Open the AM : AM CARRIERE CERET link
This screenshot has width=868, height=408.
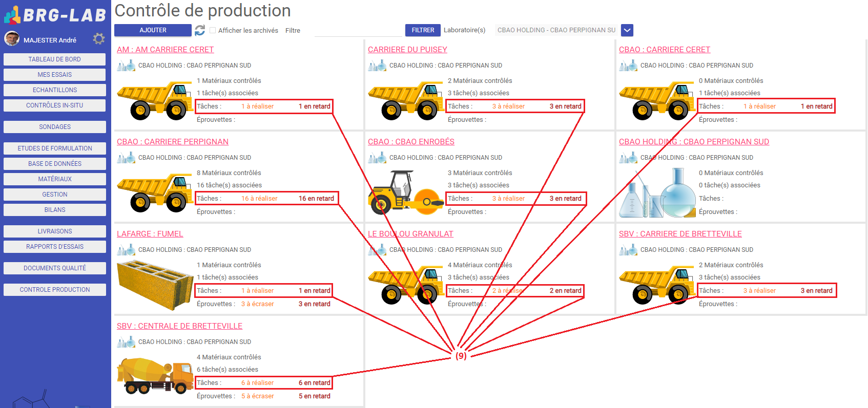click(165, 50)
